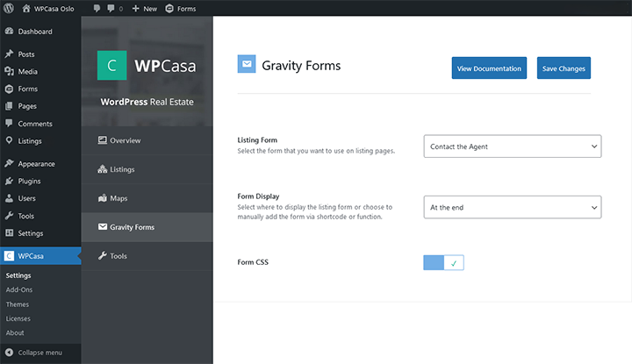Click the Listings buildings icon in the WPCasa panel
Screen dimensions: 632x364
(103, 169)
